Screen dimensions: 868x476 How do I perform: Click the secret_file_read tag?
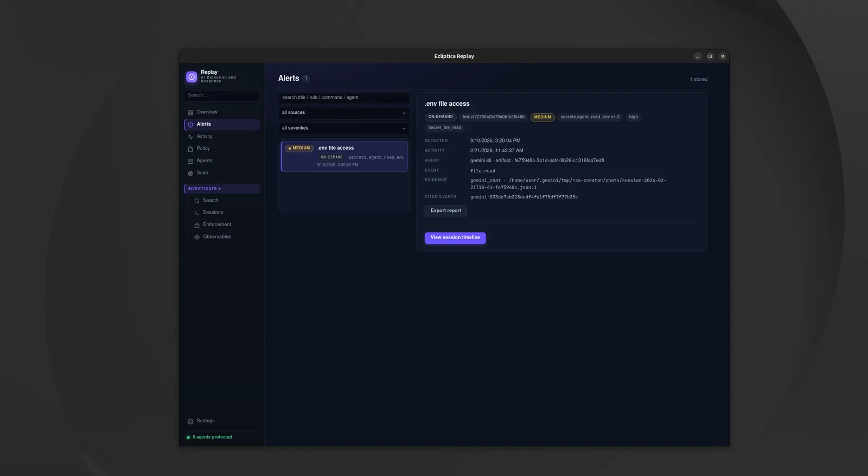[x=445, y=128]
